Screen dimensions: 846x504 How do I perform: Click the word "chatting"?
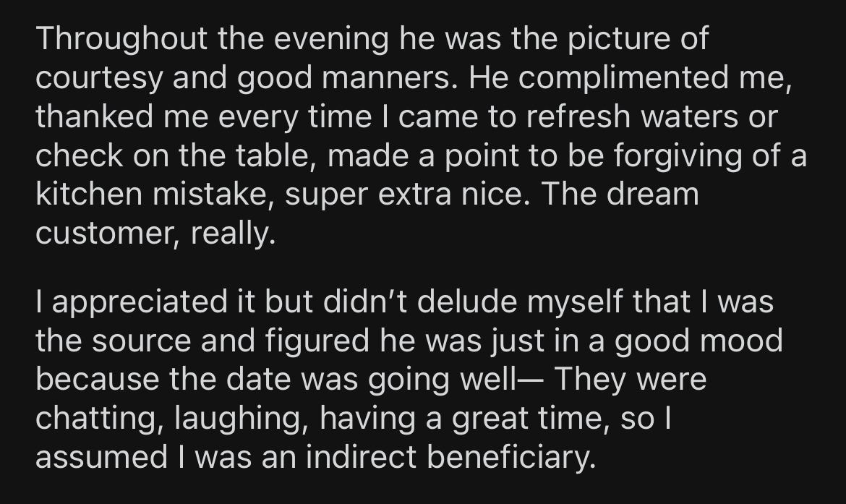tap(97, 419)
